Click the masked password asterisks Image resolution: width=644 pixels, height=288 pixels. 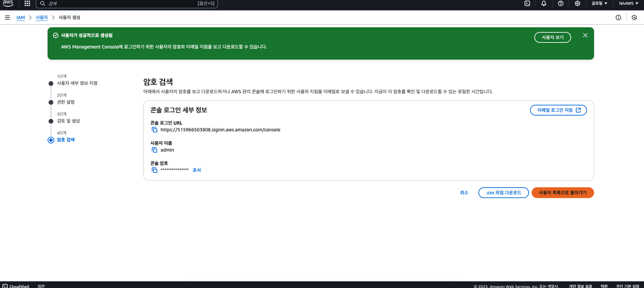tap(174, 170)
